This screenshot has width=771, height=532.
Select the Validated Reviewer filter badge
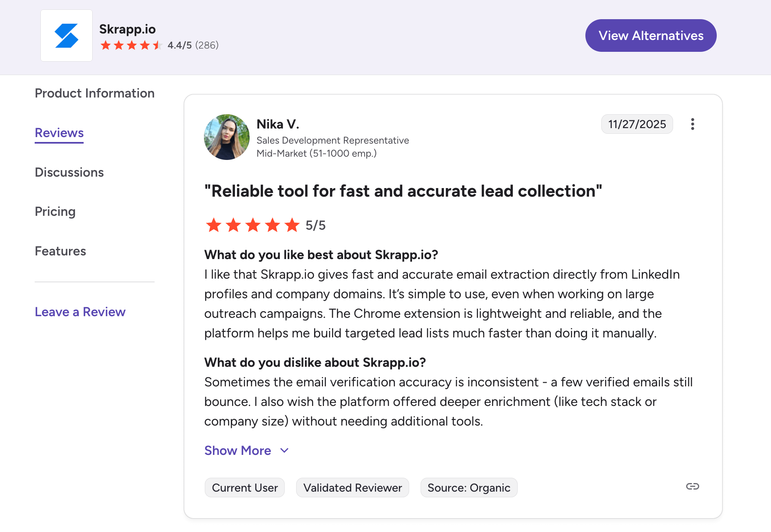pyautogui.click(x=352, y=488)
